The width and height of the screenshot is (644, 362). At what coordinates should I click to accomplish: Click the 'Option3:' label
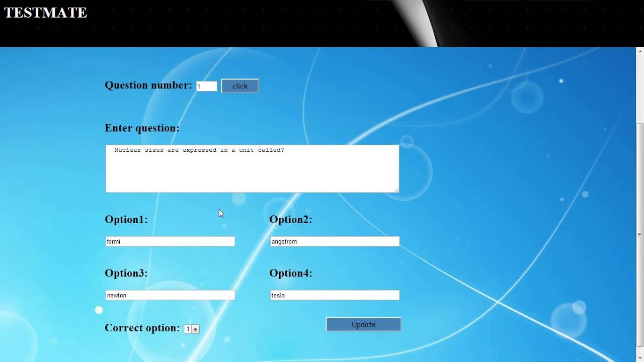[x=126, y=273]
